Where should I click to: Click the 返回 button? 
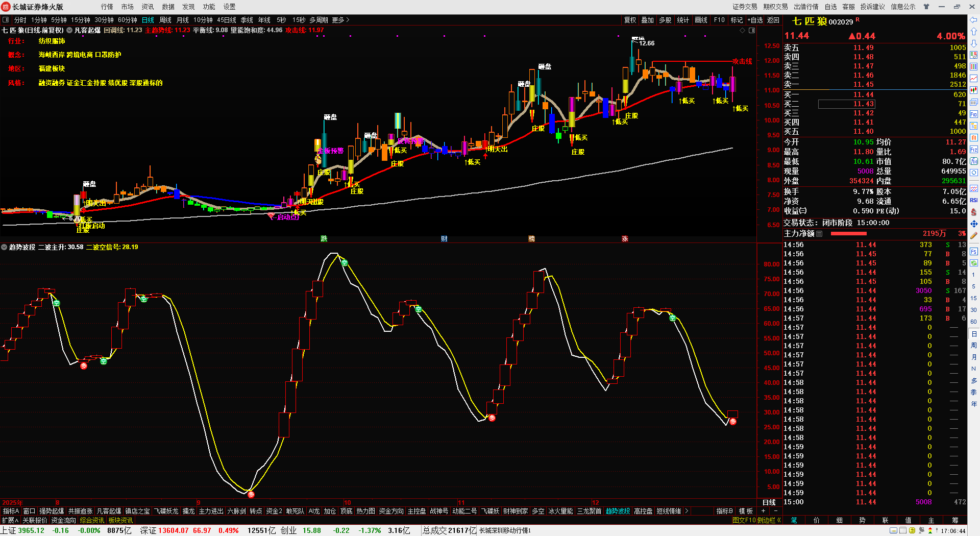point(773,20)
